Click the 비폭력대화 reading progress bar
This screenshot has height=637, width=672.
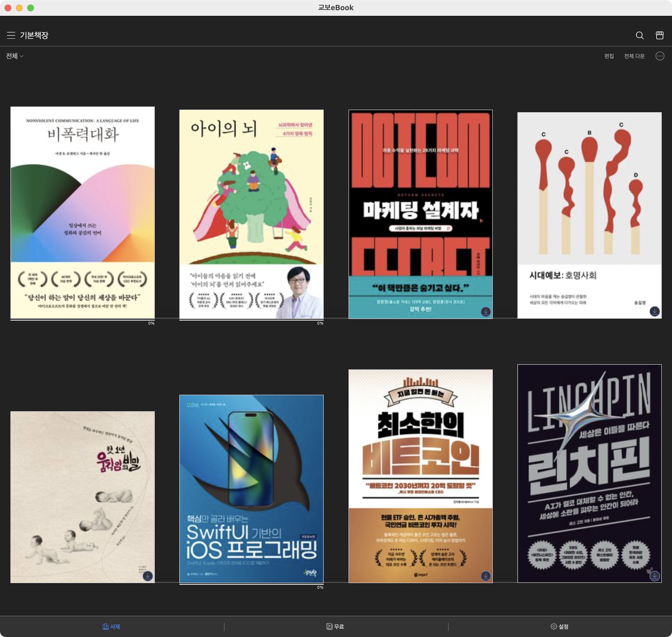pos(83,320)
